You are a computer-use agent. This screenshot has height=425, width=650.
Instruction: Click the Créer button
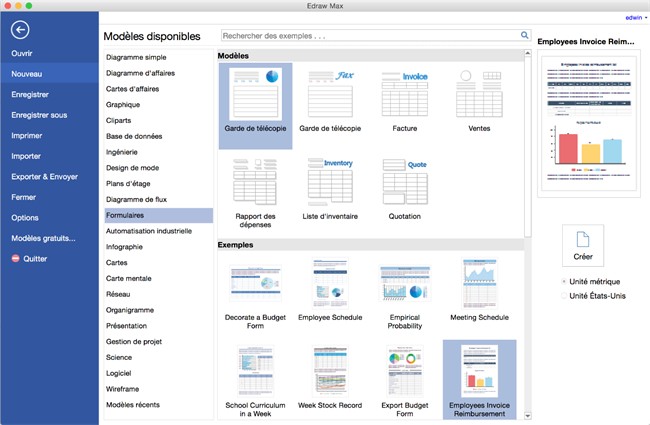(583, 246)
